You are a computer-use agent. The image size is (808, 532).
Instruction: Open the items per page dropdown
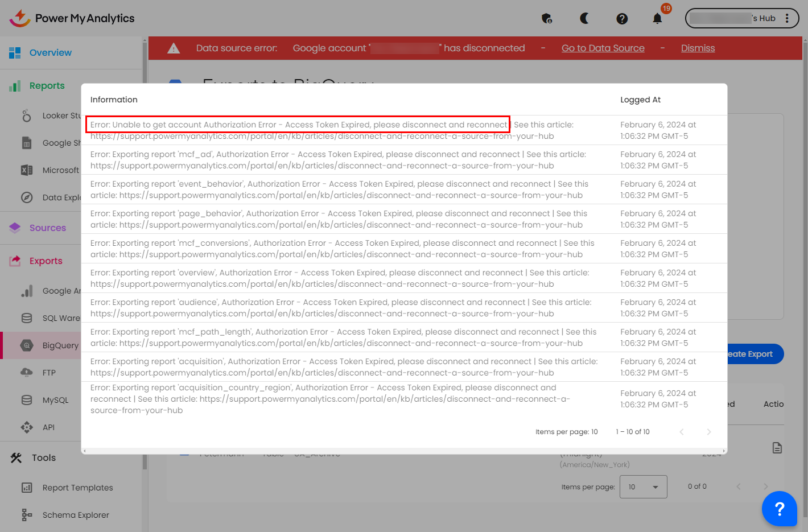click(644, 487)
